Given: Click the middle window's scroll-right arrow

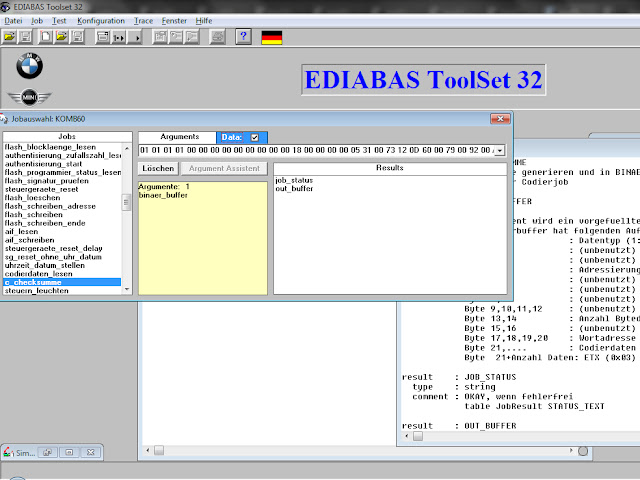Looking at the screenshot, I should point(571,450).
